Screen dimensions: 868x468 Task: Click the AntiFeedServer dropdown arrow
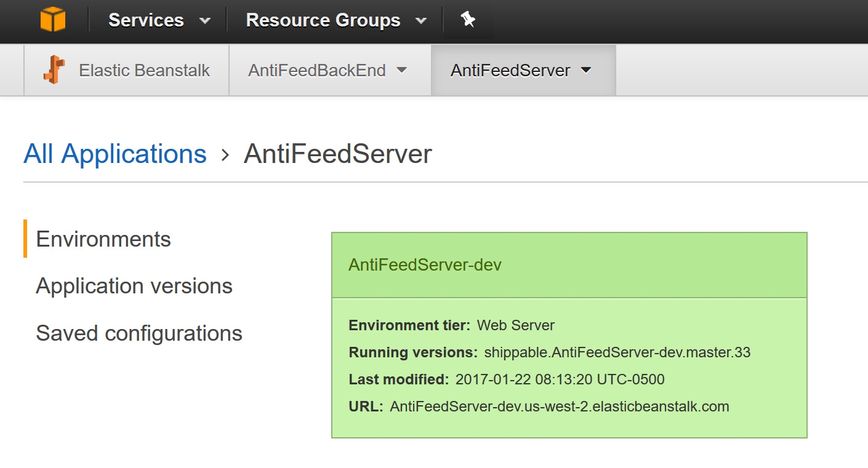(586, 70)
